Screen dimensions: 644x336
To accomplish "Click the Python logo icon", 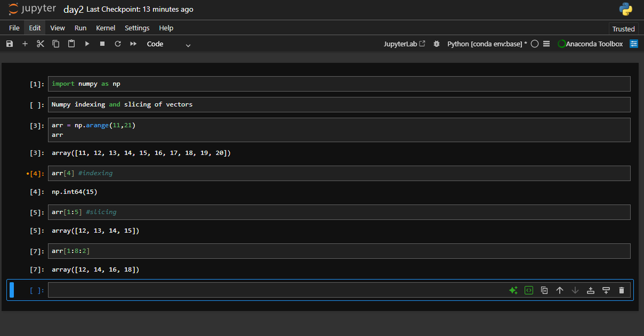I will point(625,10).
